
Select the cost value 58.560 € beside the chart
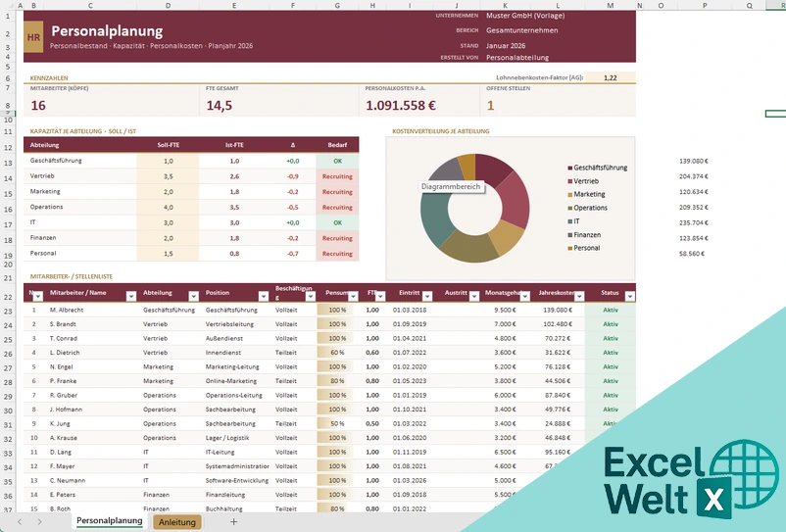tap(692, 254)
